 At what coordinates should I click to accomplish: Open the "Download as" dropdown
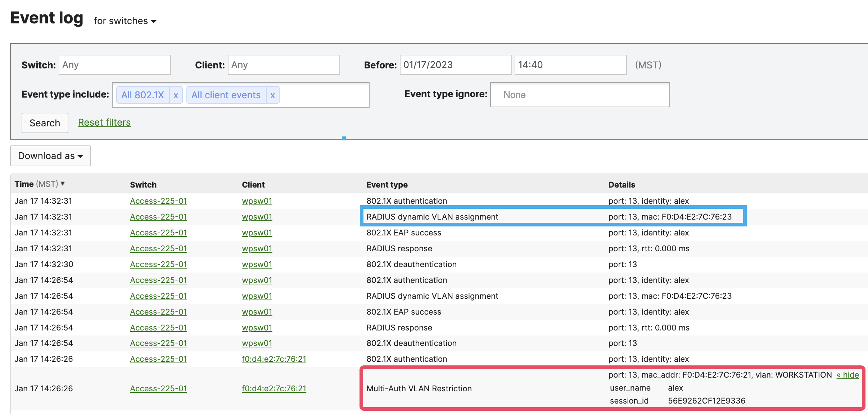coord(50,156)
